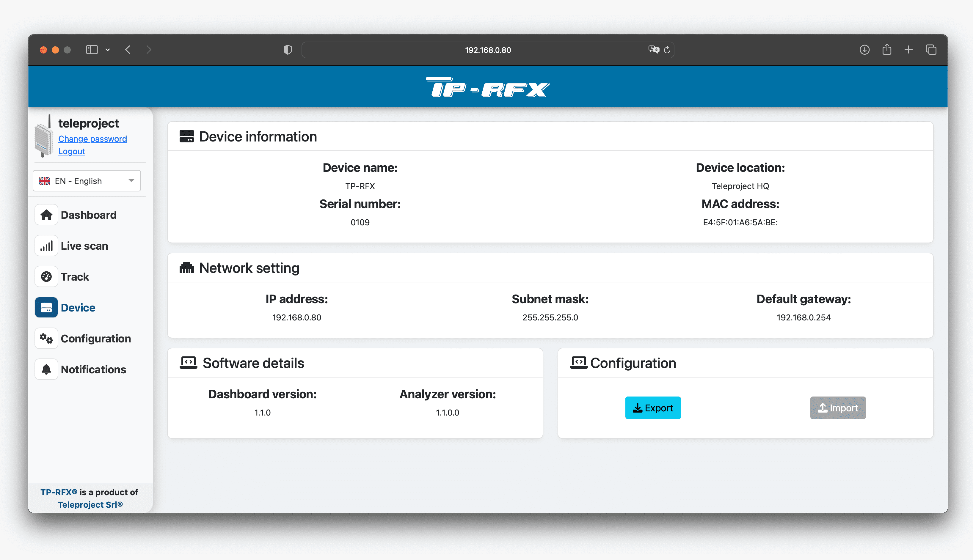Reload the page with refresh icon

(667, 50)
